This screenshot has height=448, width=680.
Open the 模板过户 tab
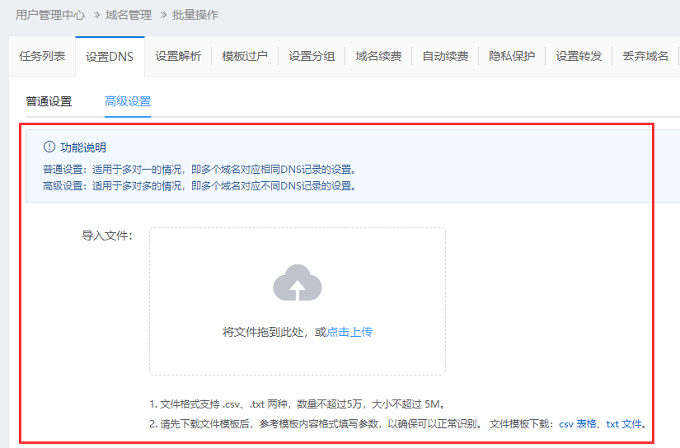click(245, 56)
